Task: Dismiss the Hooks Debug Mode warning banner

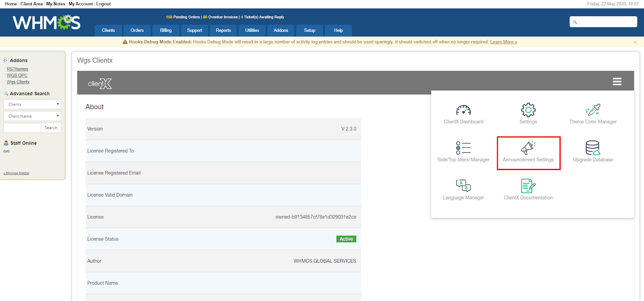Action: point(635,42)
